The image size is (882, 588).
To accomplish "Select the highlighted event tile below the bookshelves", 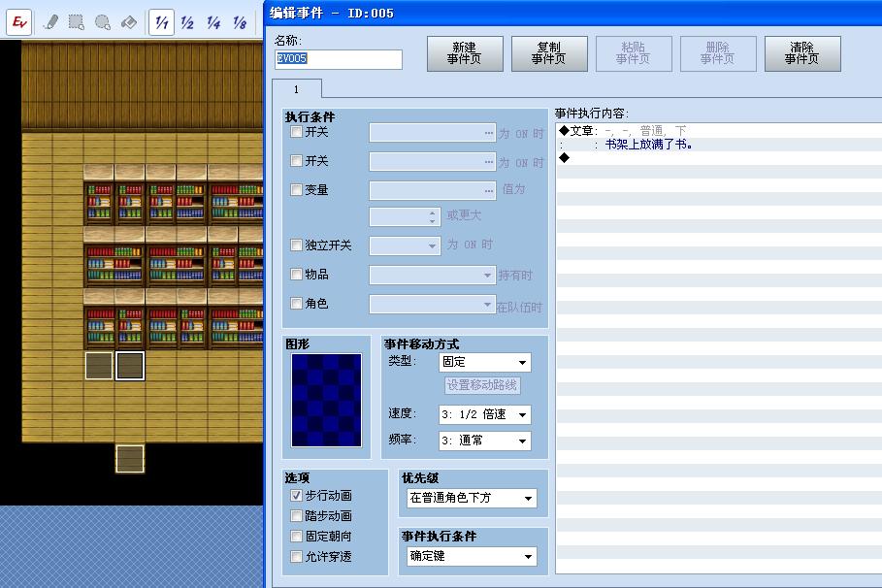I will tap(130, 366).
